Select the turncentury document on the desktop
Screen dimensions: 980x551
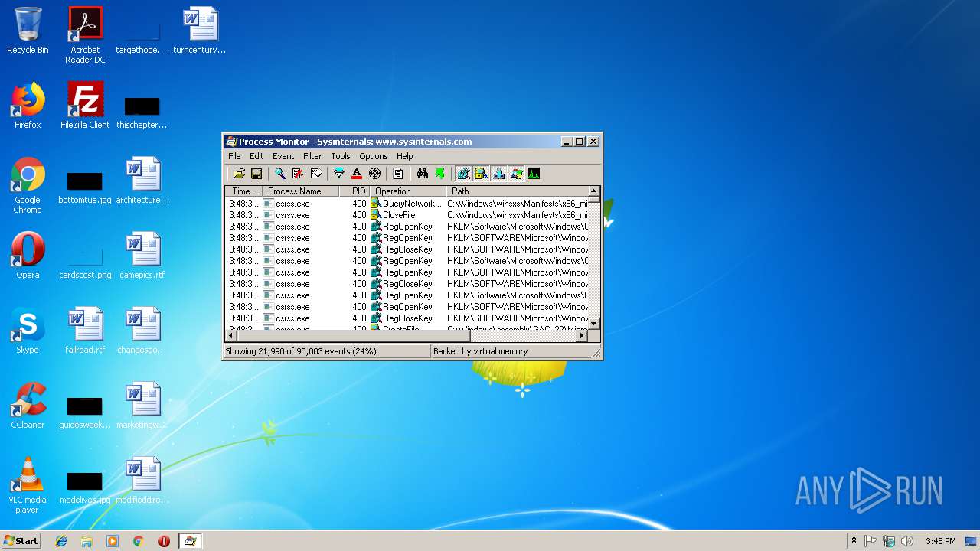pyautogui.click(x=200, y=31)
